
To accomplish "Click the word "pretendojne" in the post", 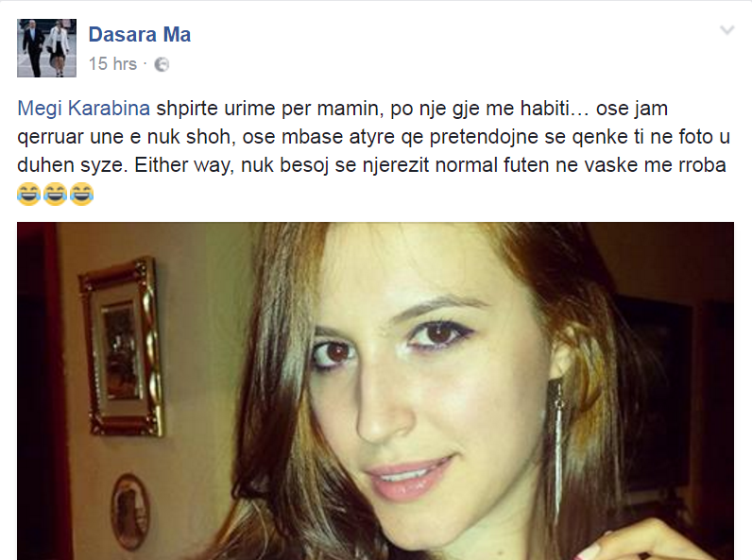I will click(x=484, y=138).
